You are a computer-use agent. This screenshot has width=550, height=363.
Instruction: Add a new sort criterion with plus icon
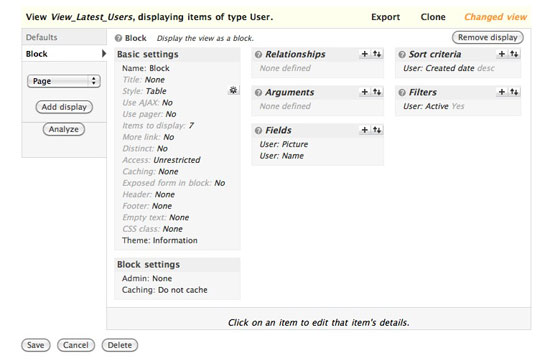pyautogui.click(x=502, y=54)
